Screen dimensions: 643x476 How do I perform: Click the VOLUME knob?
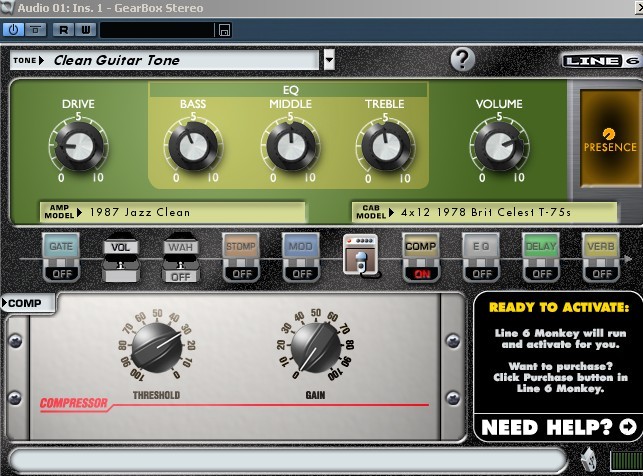[499, 146]
